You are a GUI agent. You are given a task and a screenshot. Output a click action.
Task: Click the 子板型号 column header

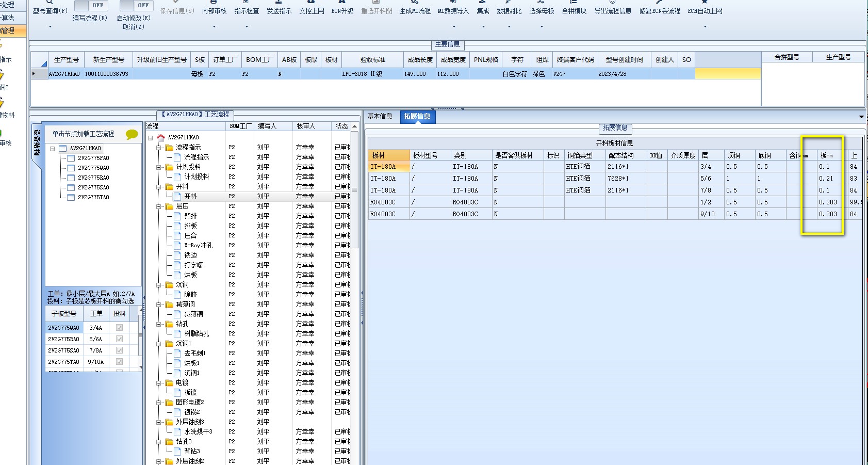[64, 314]
